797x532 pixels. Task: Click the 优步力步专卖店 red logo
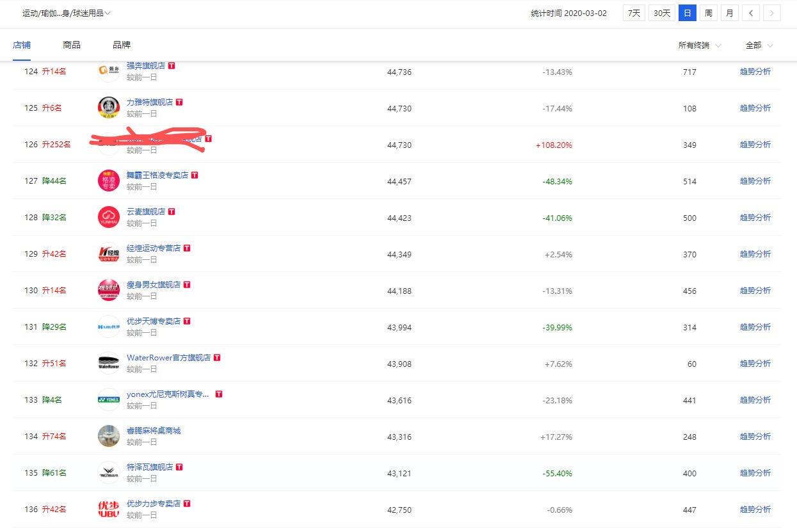109,509
